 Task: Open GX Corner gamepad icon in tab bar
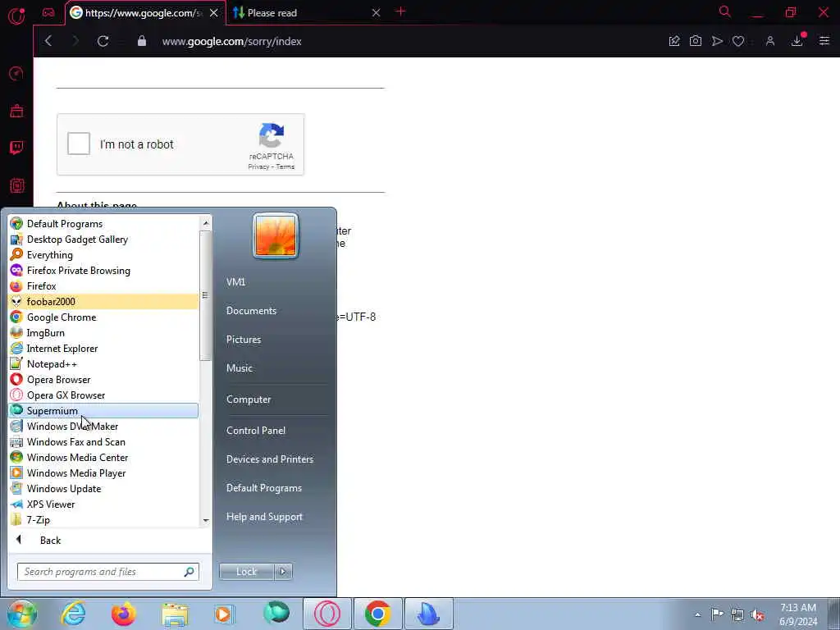(x=48, y=12)
